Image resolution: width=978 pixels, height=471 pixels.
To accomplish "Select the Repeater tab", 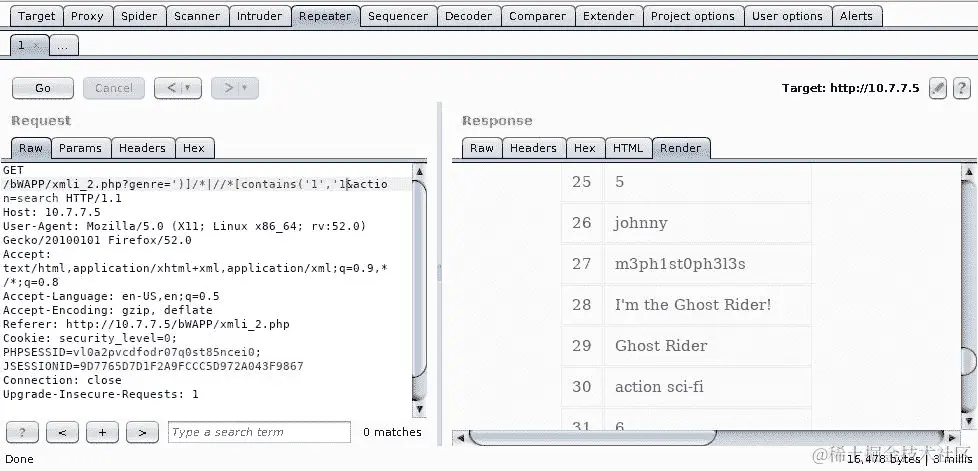I will tap(325, 16).
